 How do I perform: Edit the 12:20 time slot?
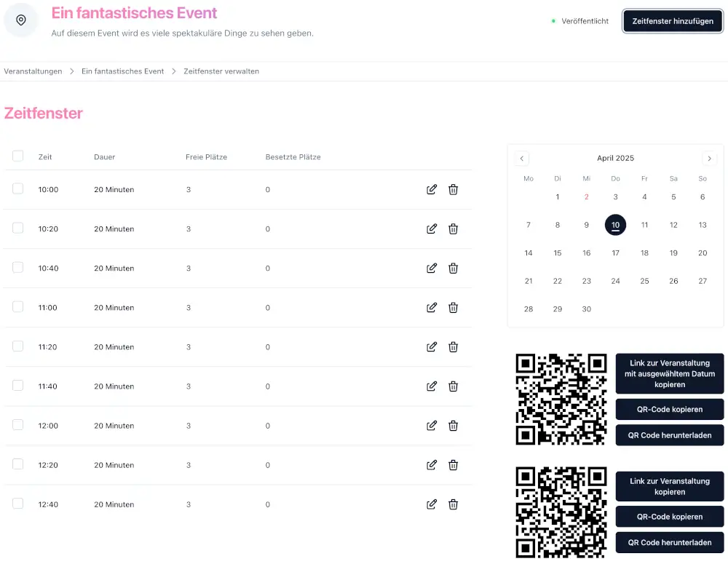[x=432, y=465]
